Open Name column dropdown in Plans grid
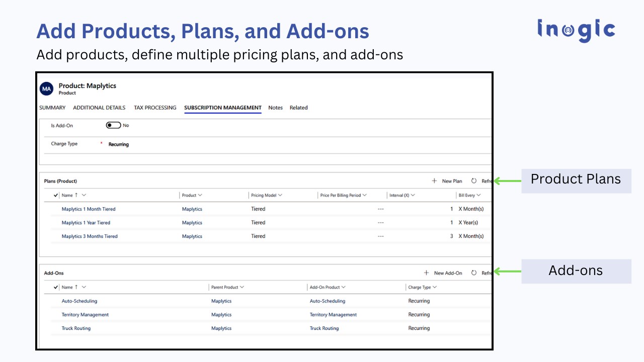 pos(84,195)
